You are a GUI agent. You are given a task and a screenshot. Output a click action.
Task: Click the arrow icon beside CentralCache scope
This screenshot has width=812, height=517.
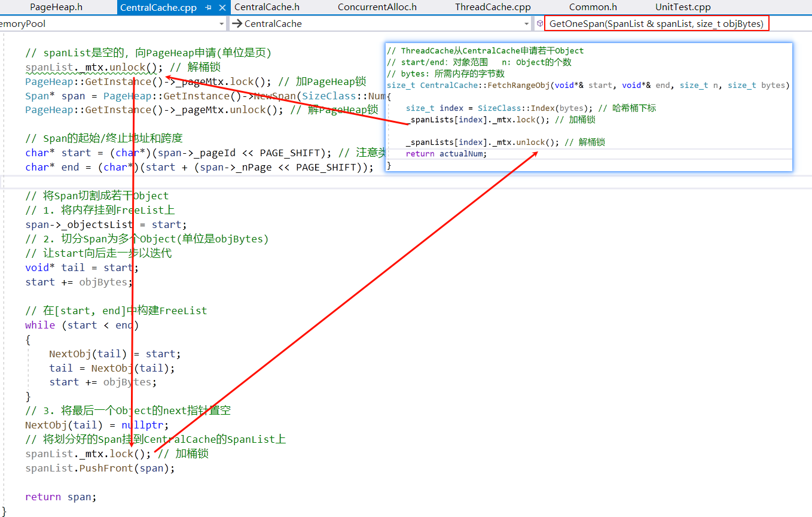point(237,24)
